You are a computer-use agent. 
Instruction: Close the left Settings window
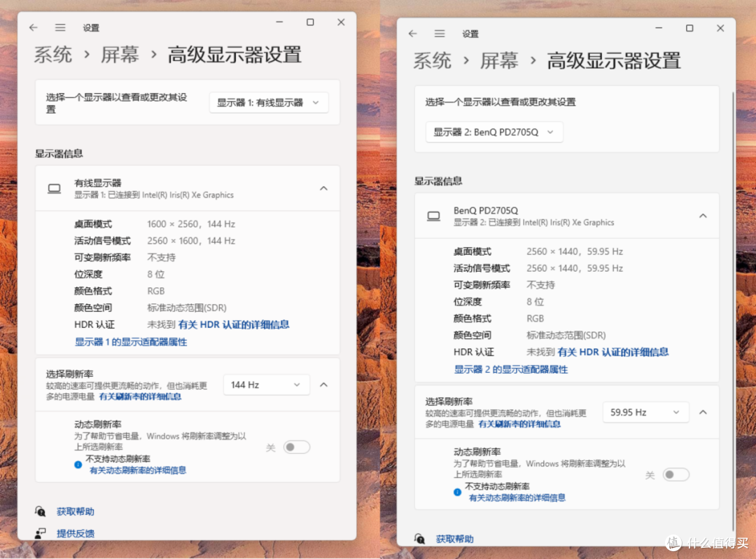point(341,22)
